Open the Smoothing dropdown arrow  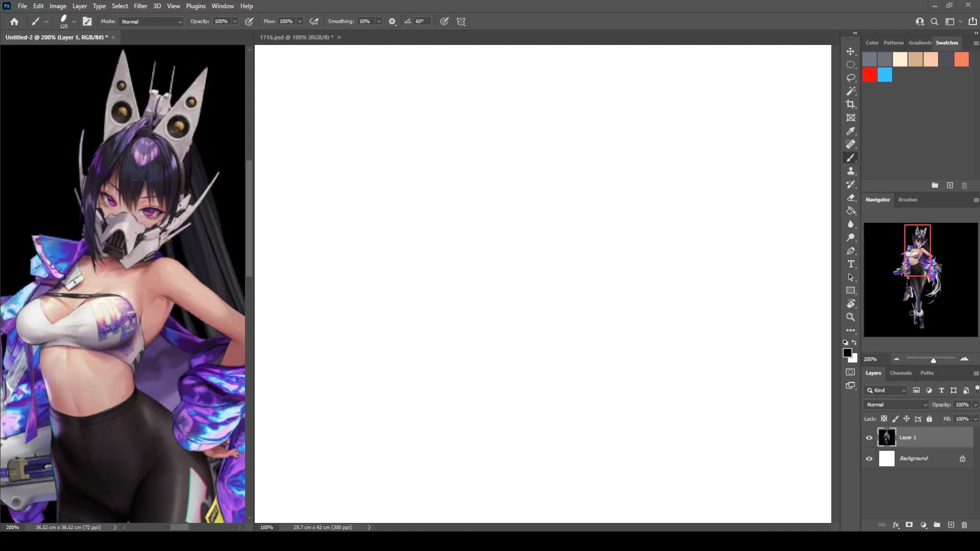[x=379, y=21]
